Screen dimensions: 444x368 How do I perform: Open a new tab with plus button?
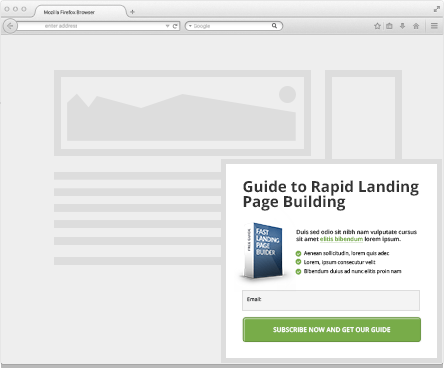point(132,12)
